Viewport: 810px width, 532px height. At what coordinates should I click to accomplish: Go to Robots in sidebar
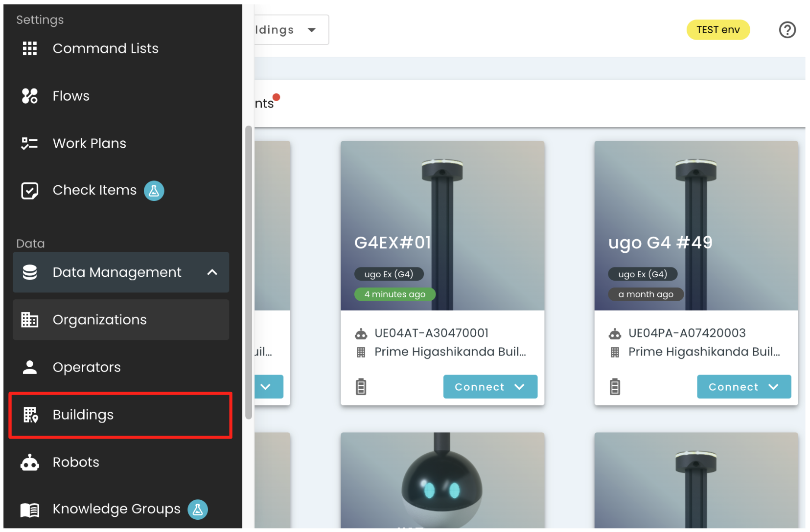(121, 462)
